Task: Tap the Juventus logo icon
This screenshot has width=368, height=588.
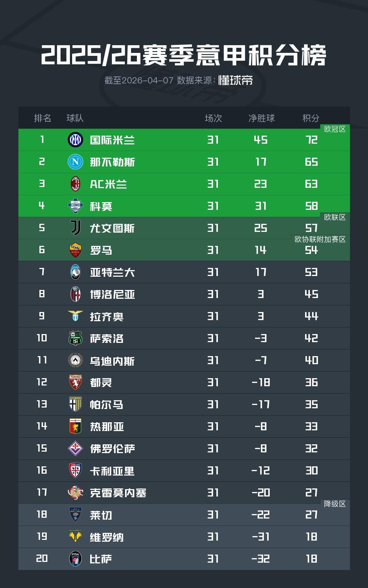Action: pos(75,228)
